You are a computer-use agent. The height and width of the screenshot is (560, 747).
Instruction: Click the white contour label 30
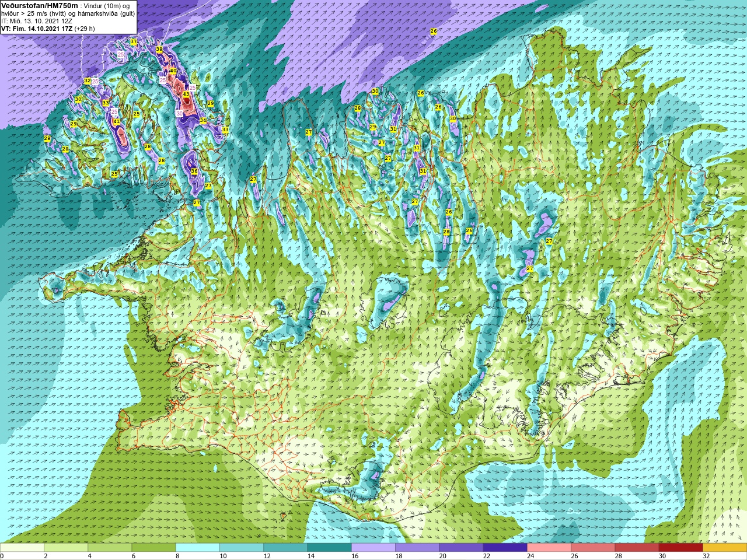[180, 113]
